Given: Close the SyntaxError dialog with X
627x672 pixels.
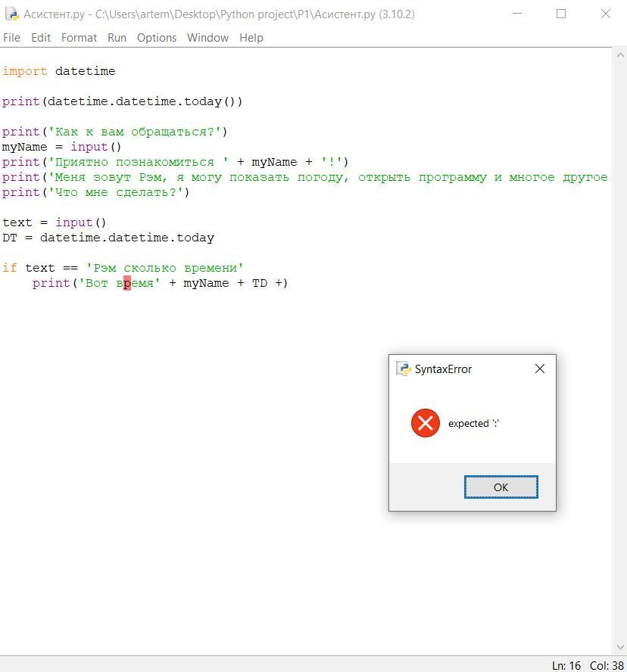Looking at the screenshot, I should [540, 369].
